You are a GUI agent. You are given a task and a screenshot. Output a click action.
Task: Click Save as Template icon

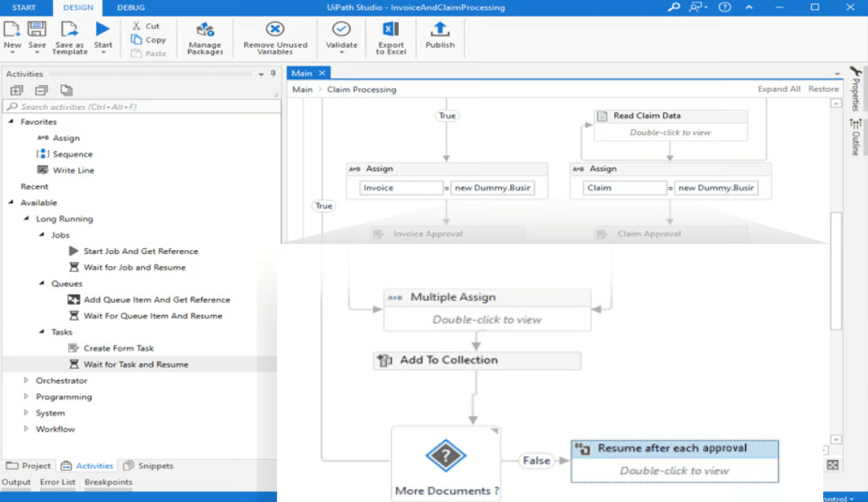coord(69,30)
